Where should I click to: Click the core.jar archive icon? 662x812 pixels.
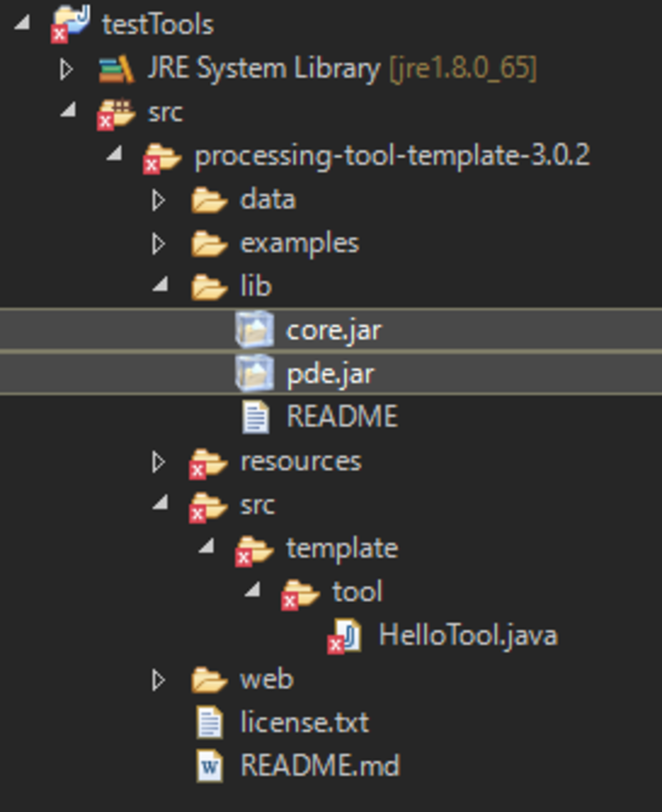254,330
